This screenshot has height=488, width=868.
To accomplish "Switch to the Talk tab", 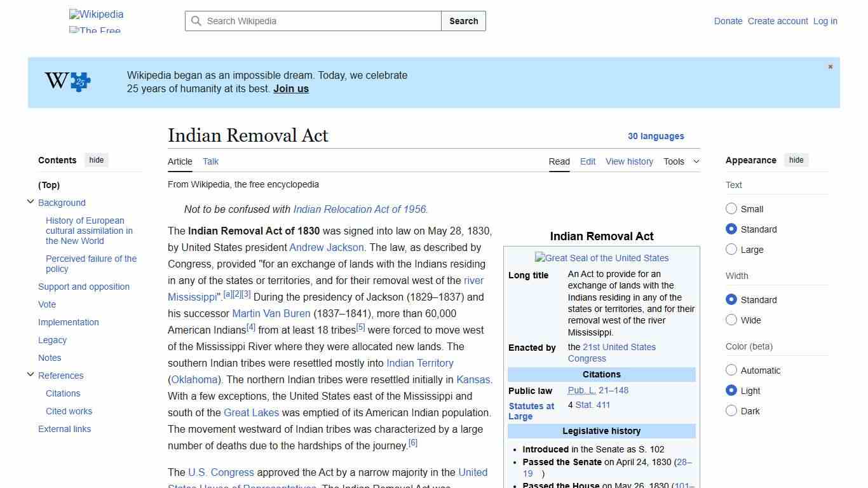I will [210, 161].
